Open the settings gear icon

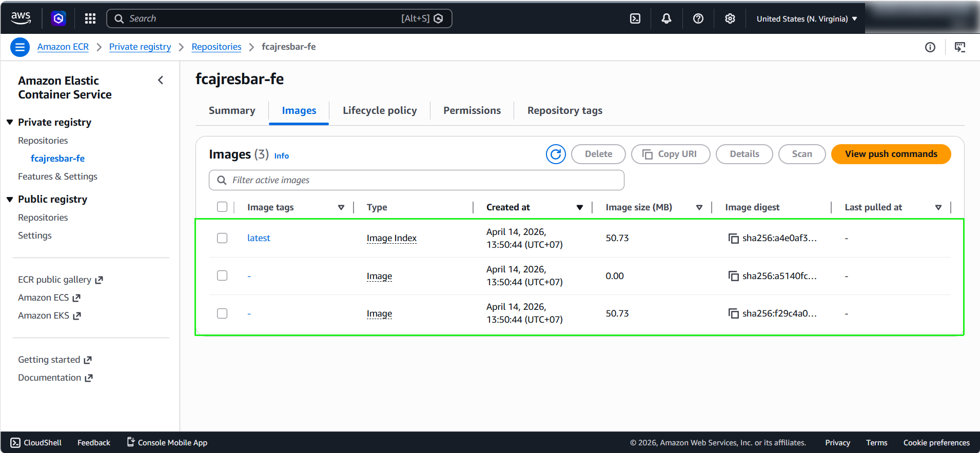[x=730, y=18]
